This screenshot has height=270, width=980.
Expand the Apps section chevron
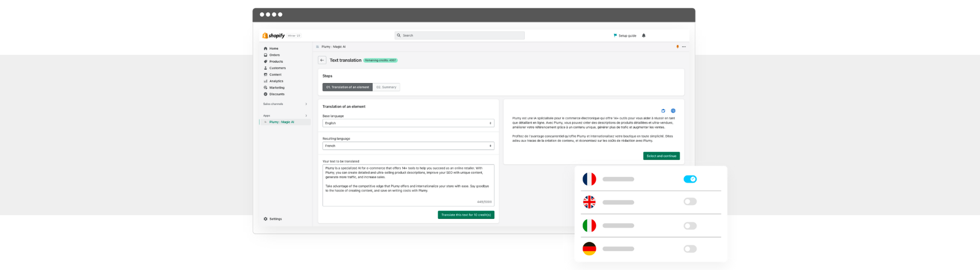pos(306,116)
